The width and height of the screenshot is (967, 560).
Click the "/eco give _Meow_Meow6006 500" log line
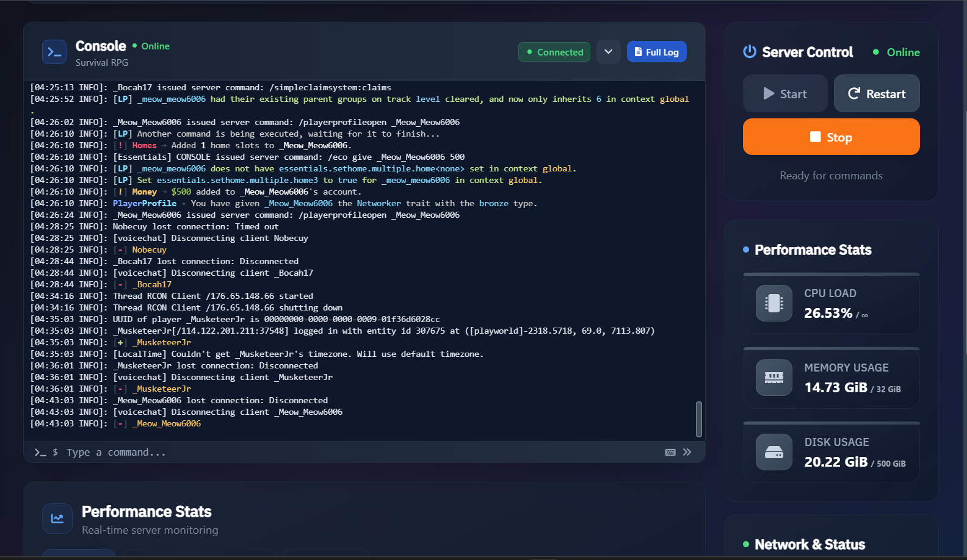pos(247,157)
